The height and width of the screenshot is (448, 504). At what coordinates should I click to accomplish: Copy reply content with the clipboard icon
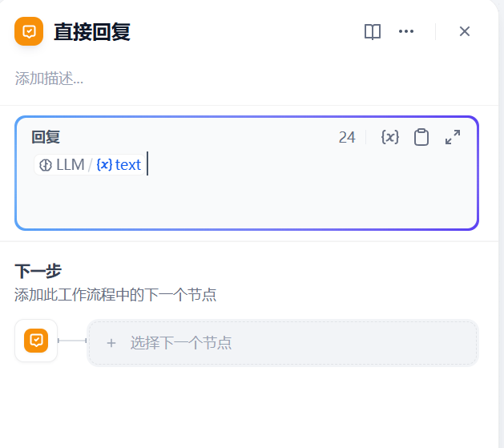(x=421, y=137)
